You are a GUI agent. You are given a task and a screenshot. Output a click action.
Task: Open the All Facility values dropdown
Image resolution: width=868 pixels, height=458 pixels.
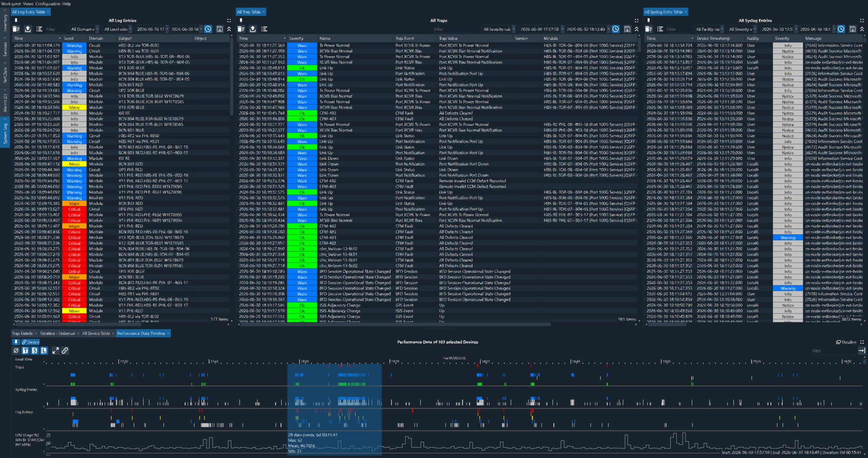pyautogui.click(x=709, y=29)
